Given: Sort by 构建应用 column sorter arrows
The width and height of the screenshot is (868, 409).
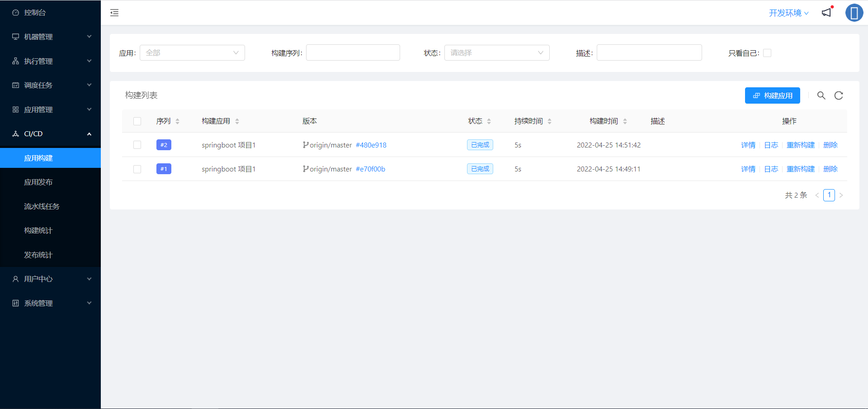Looking at the screenshot, I should coord(237,121).
